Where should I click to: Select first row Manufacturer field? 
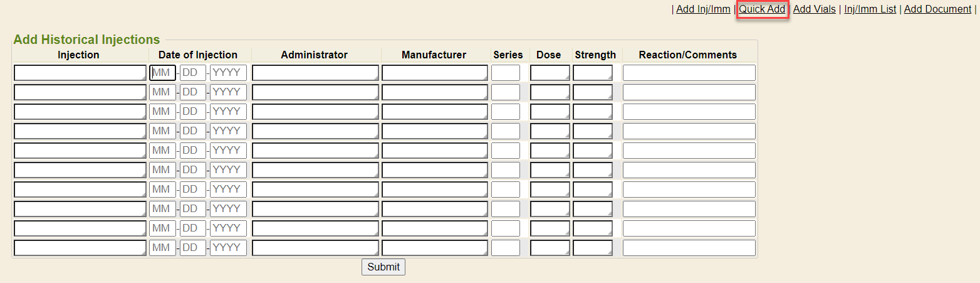pos(434,73)
